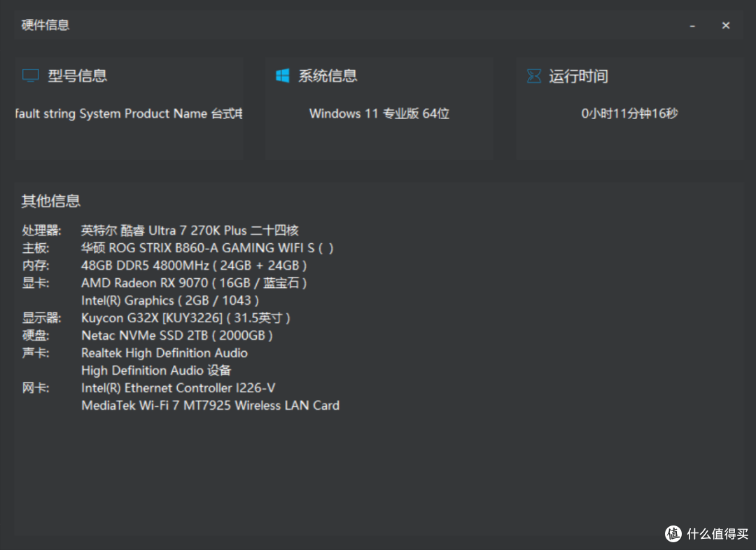The image size is (756, 550).
Task: Click the 网卡 label
Action: click(x=36, y=388)
